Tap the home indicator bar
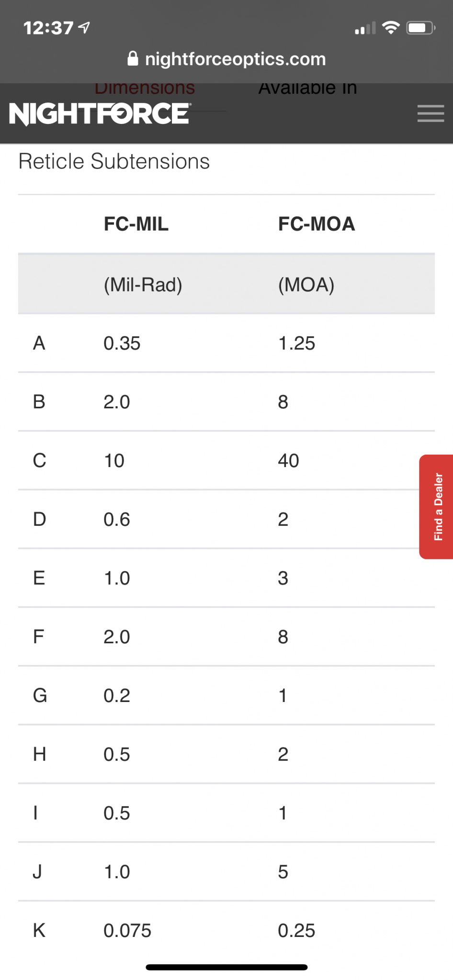Viewport: 453px width, 980px height. [x=226, y=967]
